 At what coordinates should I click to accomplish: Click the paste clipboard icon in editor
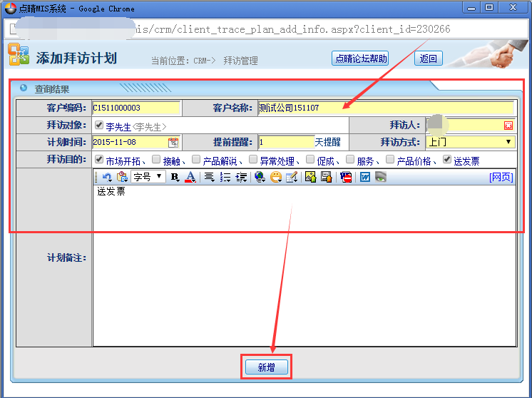[122, 177]
